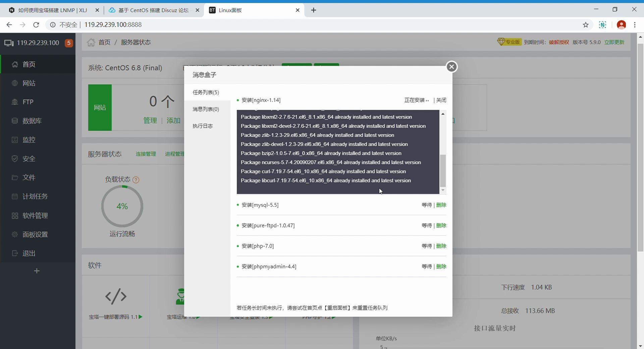Bookmark this page with star icon
644x349 pixels.
pyautogui.click(x=586, y=24)
